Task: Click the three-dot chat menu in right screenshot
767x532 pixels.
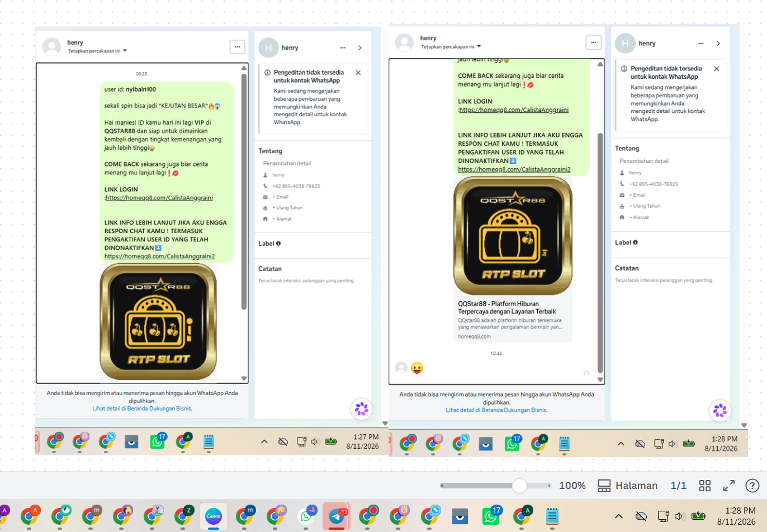Action: coord(593,42)
